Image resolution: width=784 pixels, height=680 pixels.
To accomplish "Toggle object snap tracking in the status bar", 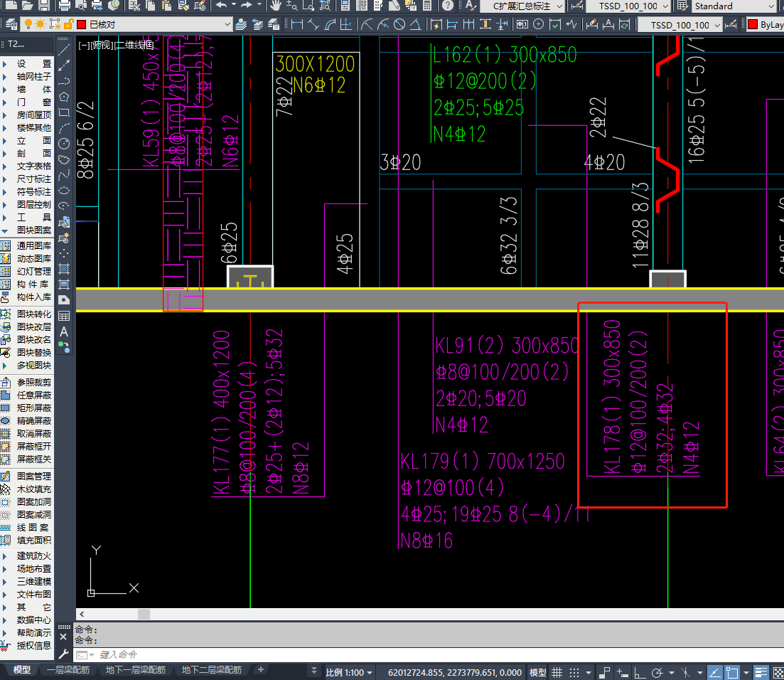I will coord(714,672).
